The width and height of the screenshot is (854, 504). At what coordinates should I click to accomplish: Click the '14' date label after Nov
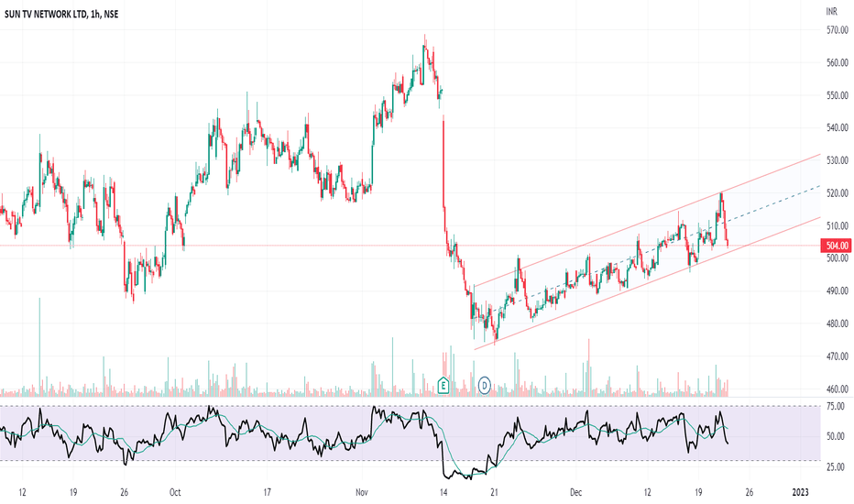tap(443, 493)
